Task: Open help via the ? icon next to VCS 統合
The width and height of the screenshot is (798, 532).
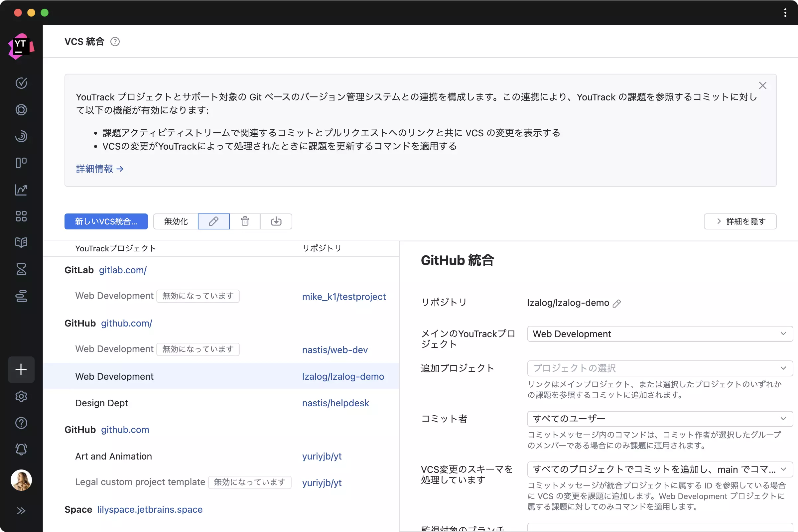Action: coord(115,41)
